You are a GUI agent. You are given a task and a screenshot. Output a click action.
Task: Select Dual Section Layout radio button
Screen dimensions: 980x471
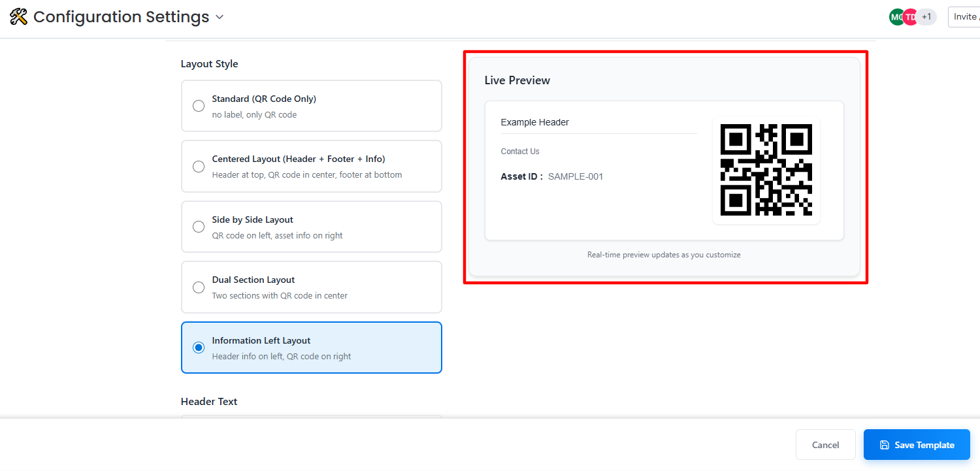tap(199, 287)
